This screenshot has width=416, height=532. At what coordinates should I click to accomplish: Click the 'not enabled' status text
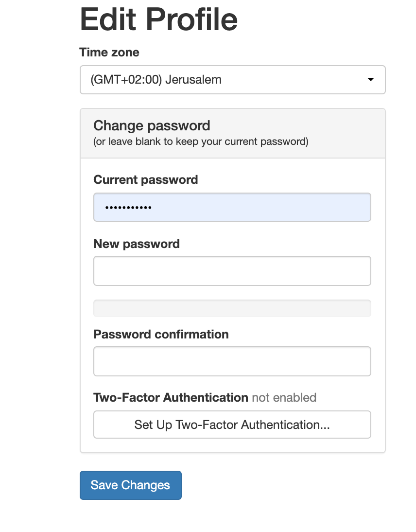click(283, 397)
